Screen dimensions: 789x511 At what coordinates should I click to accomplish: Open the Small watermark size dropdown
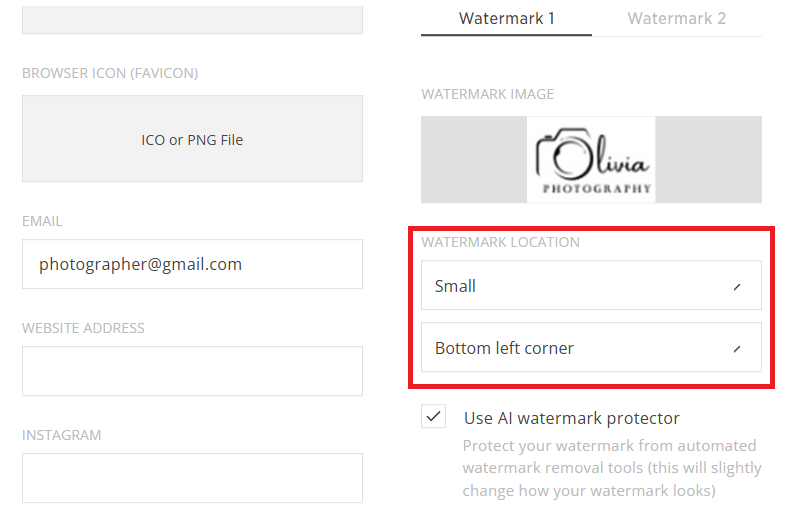(591, 285)
